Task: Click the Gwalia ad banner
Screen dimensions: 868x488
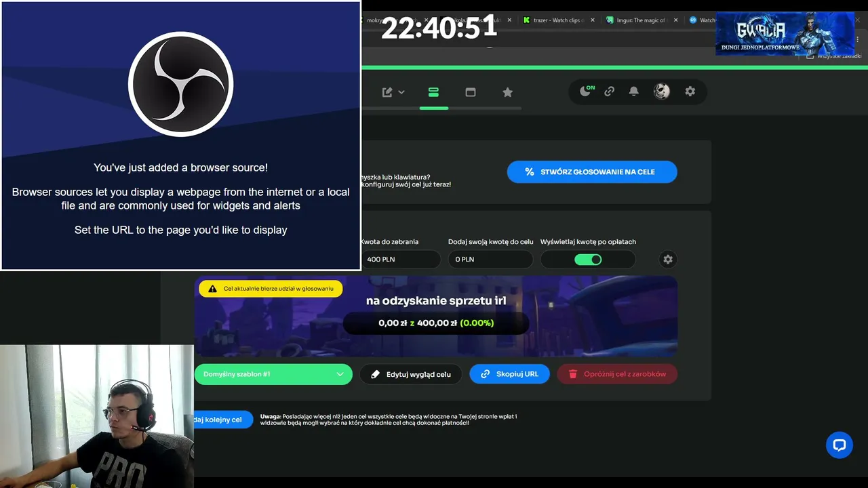Action: (x=785, y=34)
